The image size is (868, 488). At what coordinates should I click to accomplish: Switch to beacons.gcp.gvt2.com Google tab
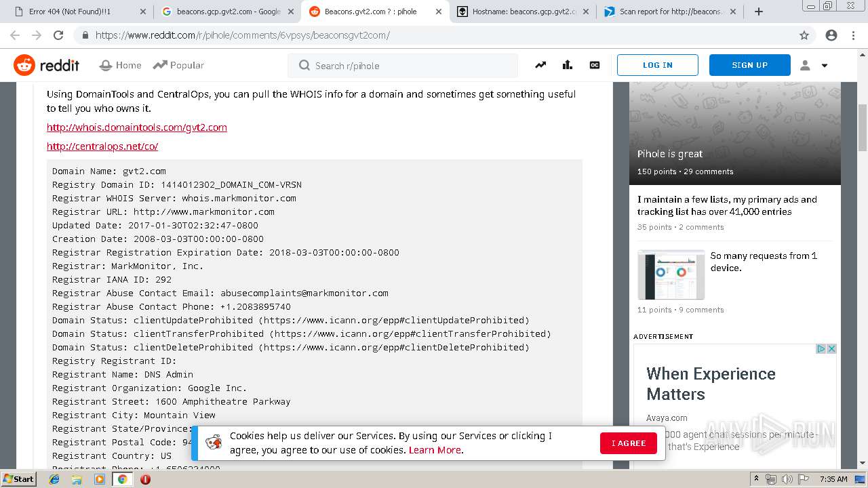[x=227, y=12]
